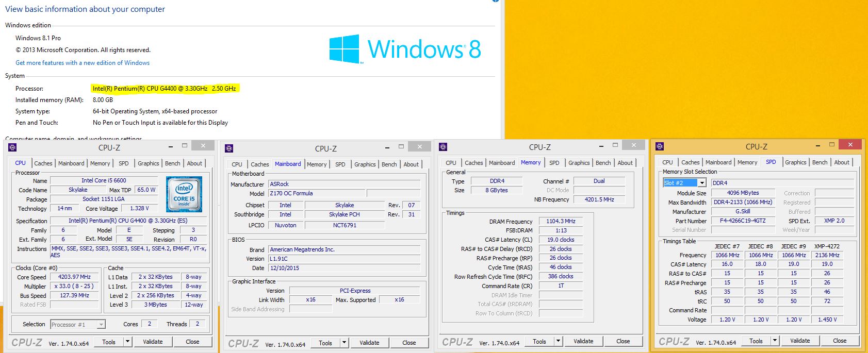Click NB Frequency value 4201.5 MHz
The height and width of the screenshot is (353, 868).
click(599, 199)
